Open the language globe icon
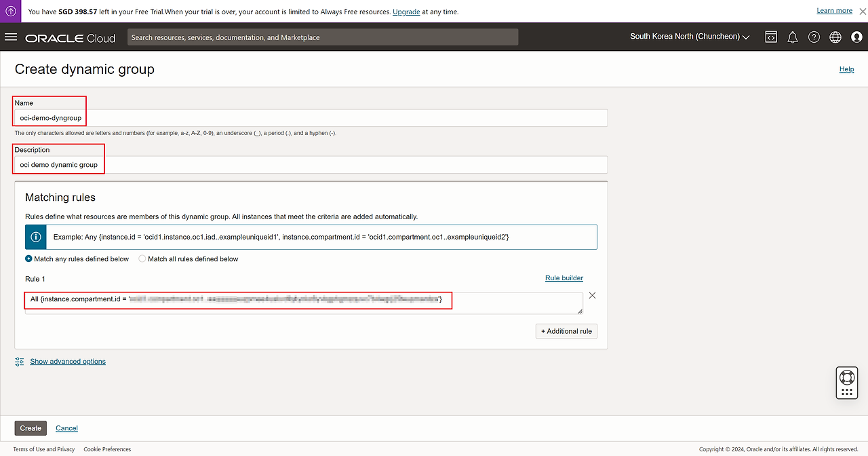The image size is (868, 456). pyautogui.click(x=835, y=37)
